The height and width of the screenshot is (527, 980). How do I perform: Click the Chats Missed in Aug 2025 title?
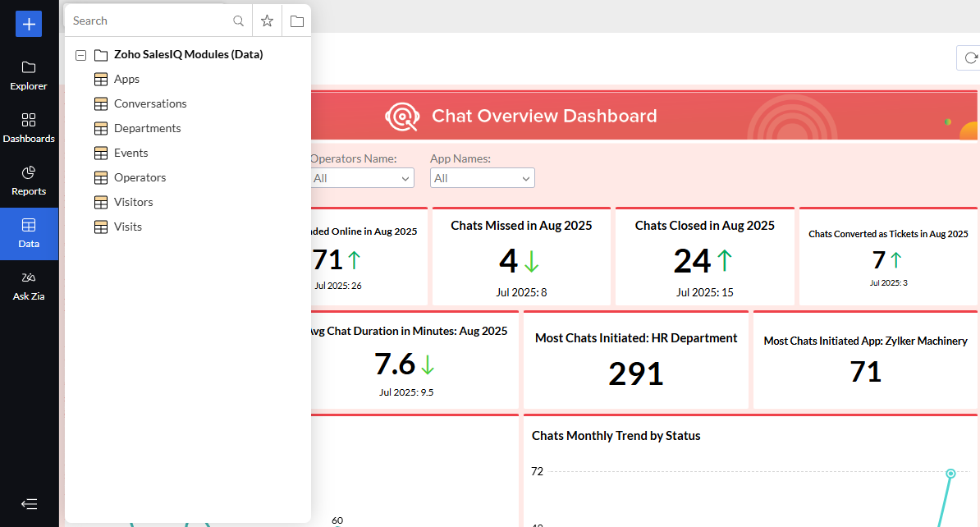pos(521,226)
